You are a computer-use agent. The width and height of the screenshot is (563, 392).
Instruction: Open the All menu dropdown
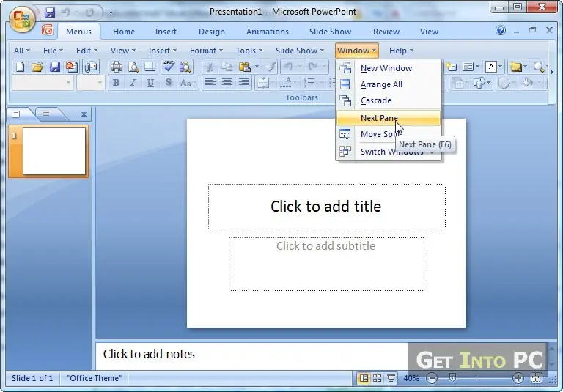(21, 51)
